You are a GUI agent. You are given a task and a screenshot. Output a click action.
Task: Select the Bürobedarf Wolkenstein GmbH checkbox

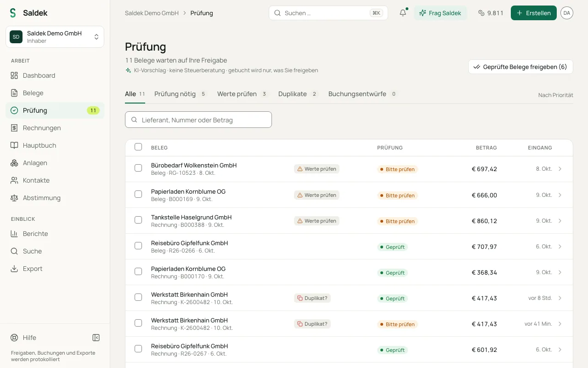pos(138,168)
